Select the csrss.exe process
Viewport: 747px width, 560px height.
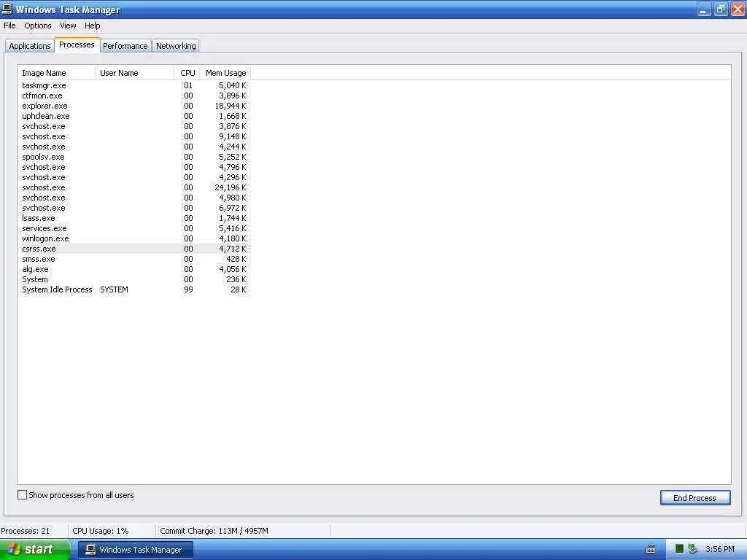(134, 249)
